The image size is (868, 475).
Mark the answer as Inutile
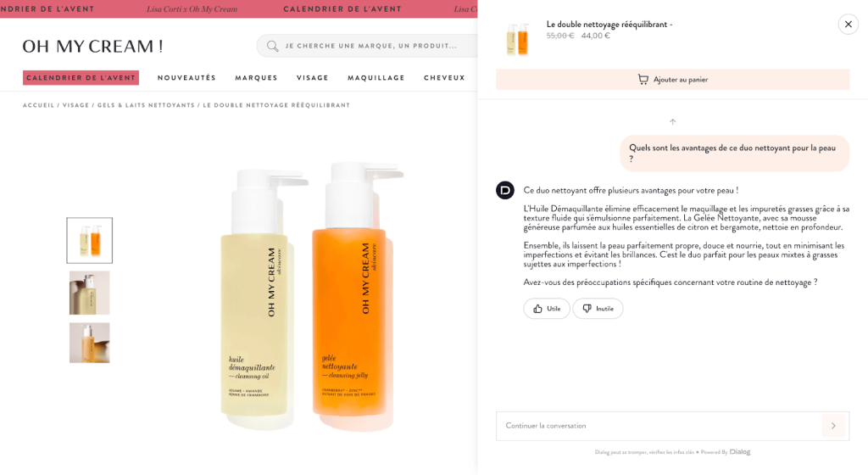coord(598,309)
